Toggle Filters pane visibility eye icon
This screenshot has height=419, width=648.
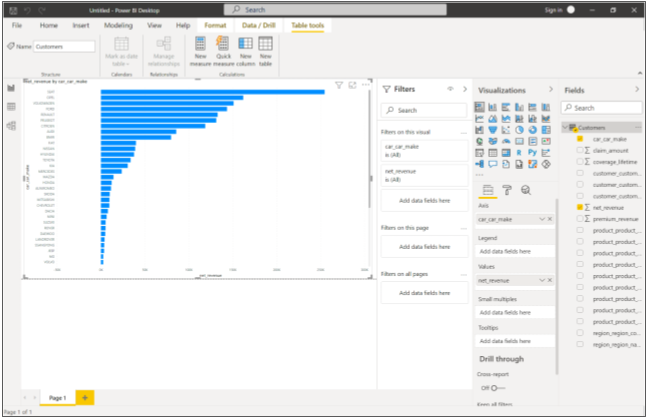pos(450,89)
